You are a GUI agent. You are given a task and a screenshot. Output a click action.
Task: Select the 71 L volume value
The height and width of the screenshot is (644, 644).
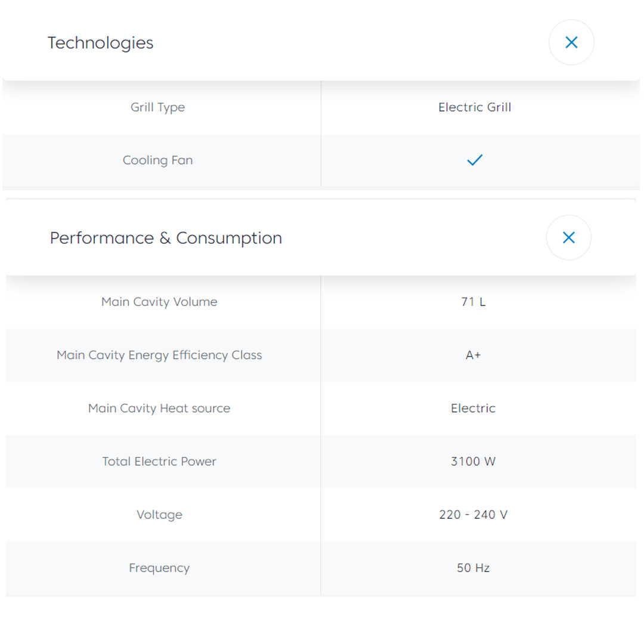point(473,302)
